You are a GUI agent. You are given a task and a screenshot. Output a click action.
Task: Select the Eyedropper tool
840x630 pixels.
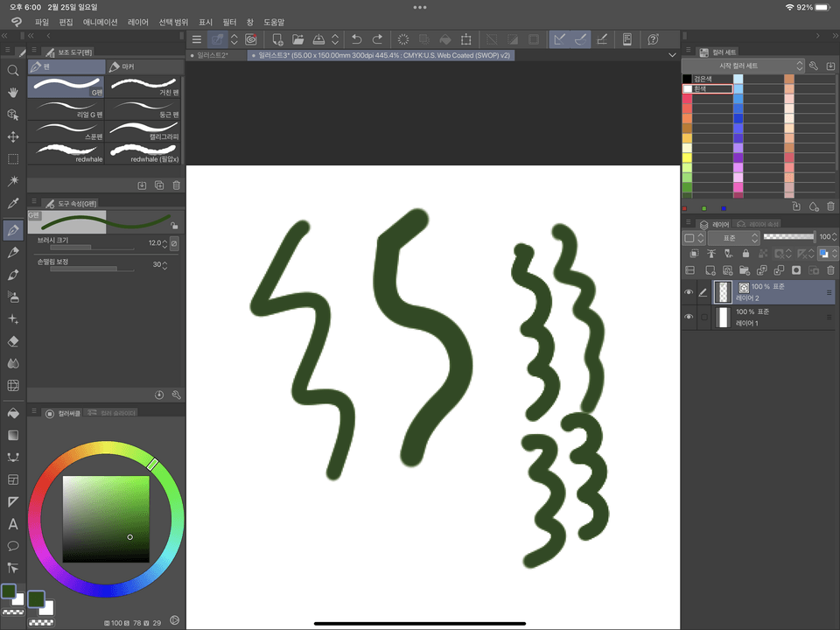[13, 203]
